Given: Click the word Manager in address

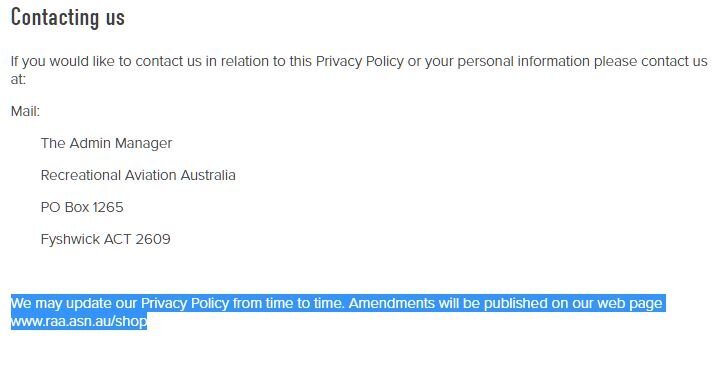Looking at the screenshot, I should [144, 143].
